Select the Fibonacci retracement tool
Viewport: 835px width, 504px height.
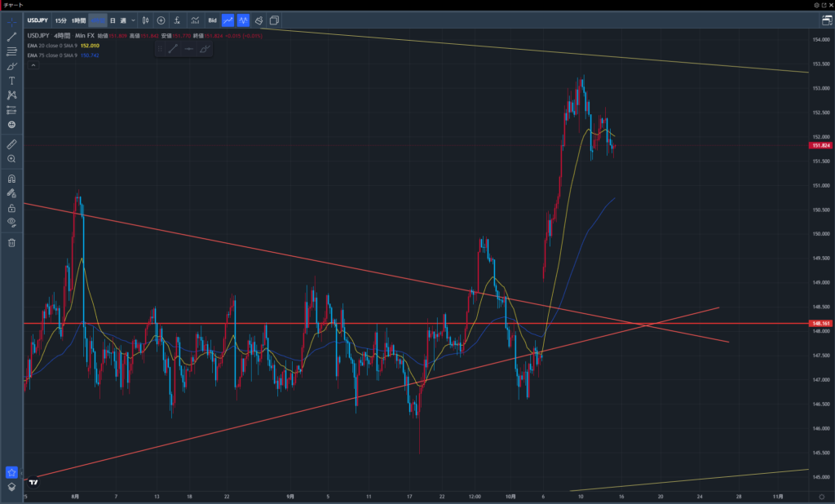pos(11,51)
